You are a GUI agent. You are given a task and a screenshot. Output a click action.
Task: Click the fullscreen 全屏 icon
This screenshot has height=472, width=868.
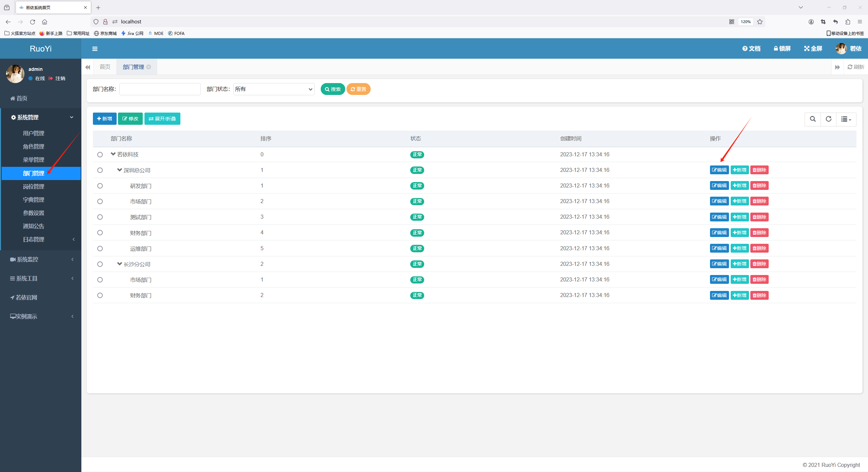coord(807,49)
